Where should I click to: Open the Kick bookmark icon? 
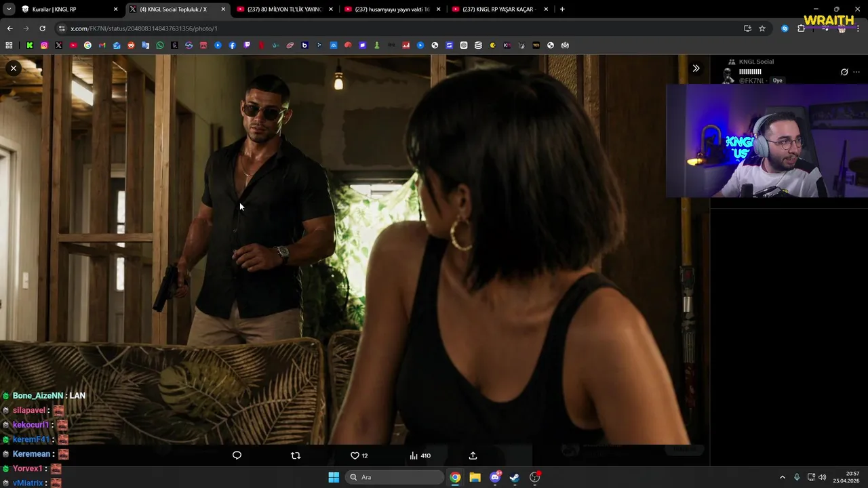(x=30, y=45)
